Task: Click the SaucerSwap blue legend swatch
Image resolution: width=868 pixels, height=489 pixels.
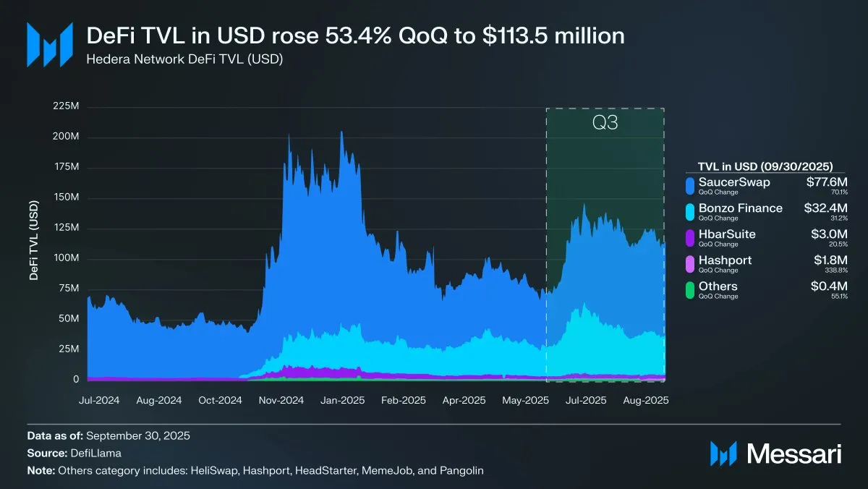Action: (x=691, y=185)
